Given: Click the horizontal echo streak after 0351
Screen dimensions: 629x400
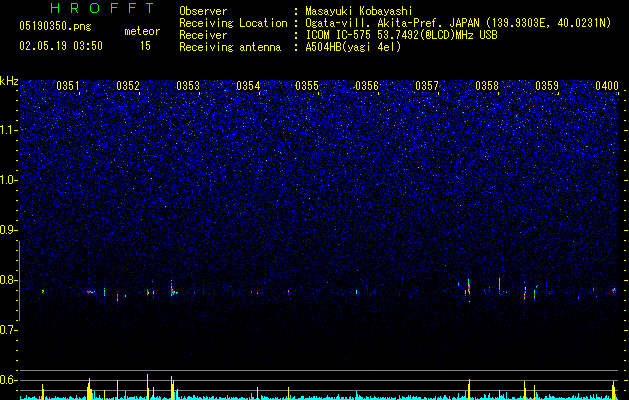Looking at the screenshot, I should tap(91, 292).
